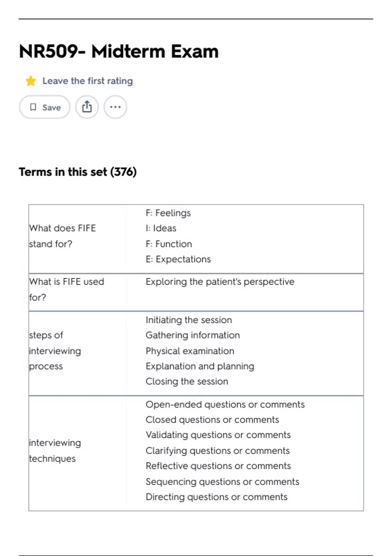Click the yellow rating star icon
The image size is (392, 556).
click(31, 81)
